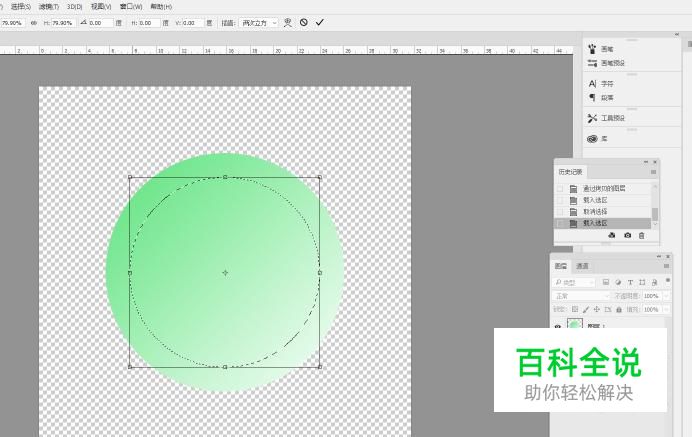692x437 pixels.
Task: Switch to warp mode icon in options bar
Action: (288, 23)
